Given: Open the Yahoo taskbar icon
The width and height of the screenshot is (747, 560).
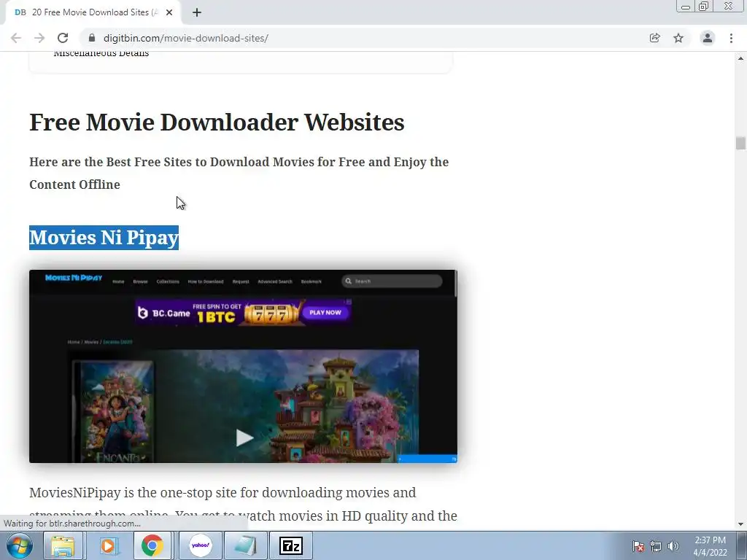Looking at the screenshot, I should coord(200,545).
